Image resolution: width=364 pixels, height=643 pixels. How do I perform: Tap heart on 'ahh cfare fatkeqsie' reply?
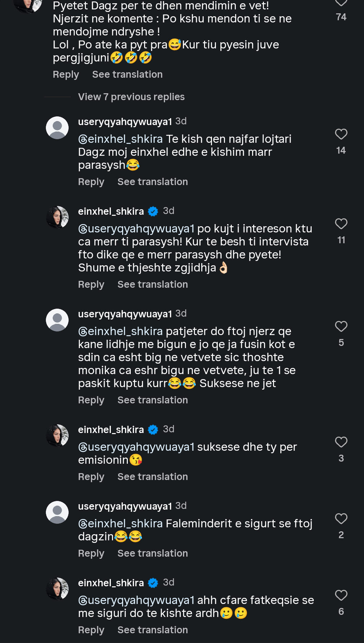tap(341, 596)
